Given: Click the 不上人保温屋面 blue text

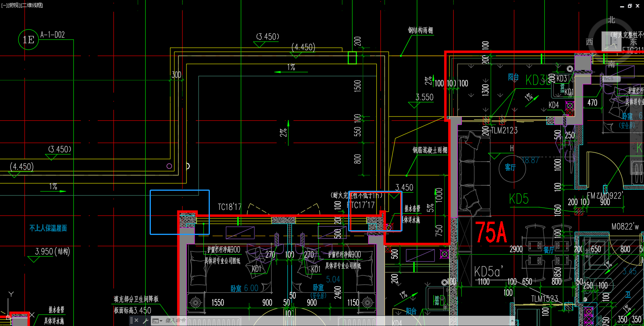Looking at the screenshot, I should [x=48, y=228].
